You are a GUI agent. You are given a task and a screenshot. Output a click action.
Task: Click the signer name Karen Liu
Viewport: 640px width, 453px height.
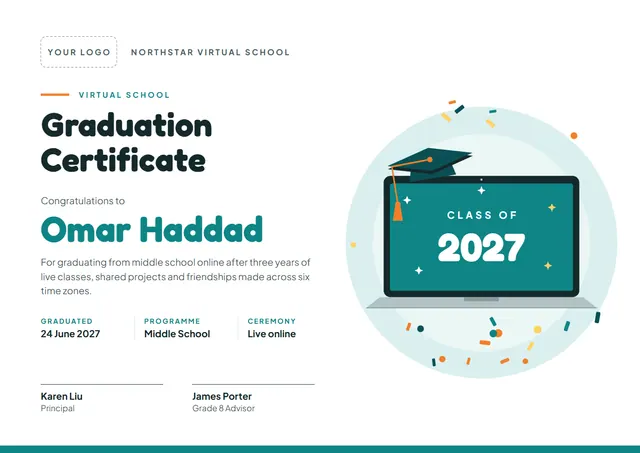[62, 396]
